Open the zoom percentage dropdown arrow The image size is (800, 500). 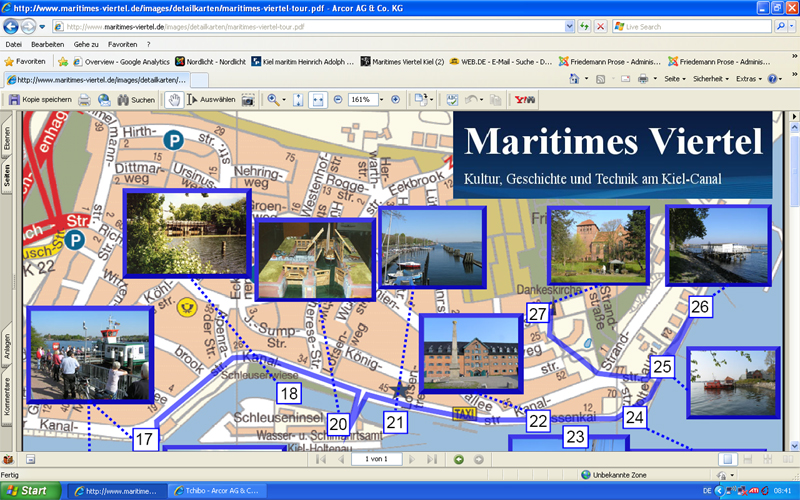click(382, 100)
